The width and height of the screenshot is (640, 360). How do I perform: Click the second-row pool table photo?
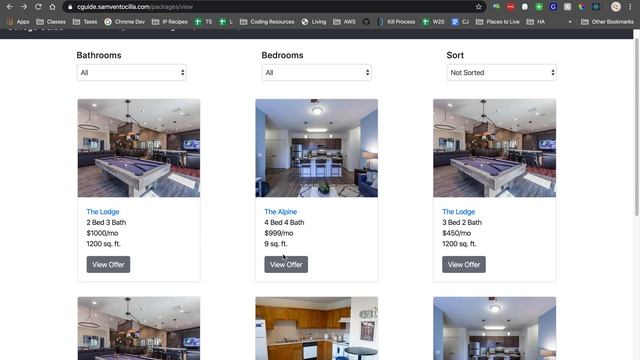point(139,329)
